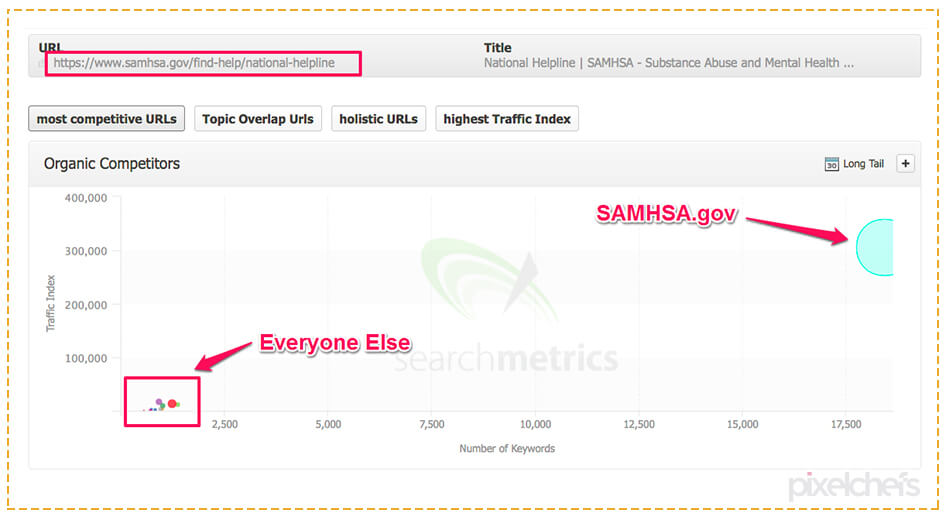Click the 400,000 y-axis value
This screenshot has height=528, width=950.
point(86,198)
